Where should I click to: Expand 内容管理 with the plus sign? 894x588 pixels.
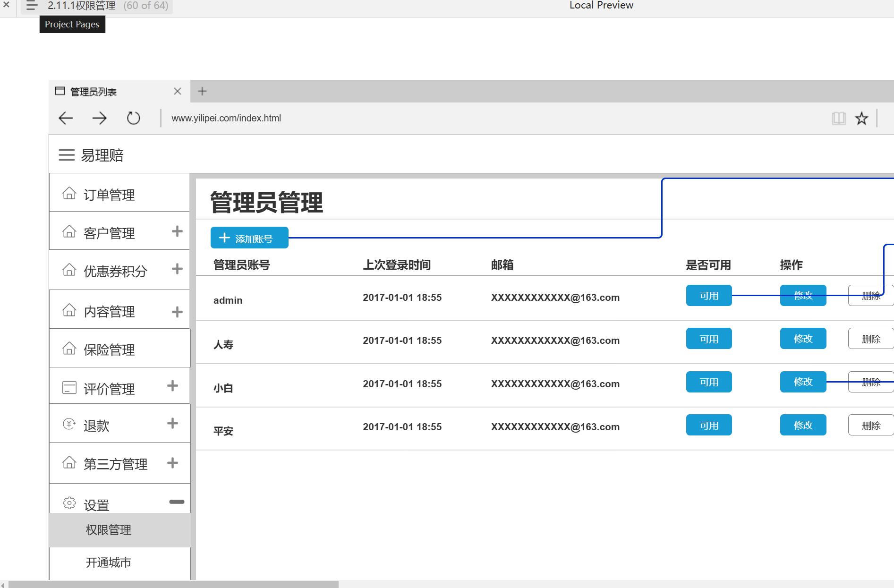(x=177, y=312)
